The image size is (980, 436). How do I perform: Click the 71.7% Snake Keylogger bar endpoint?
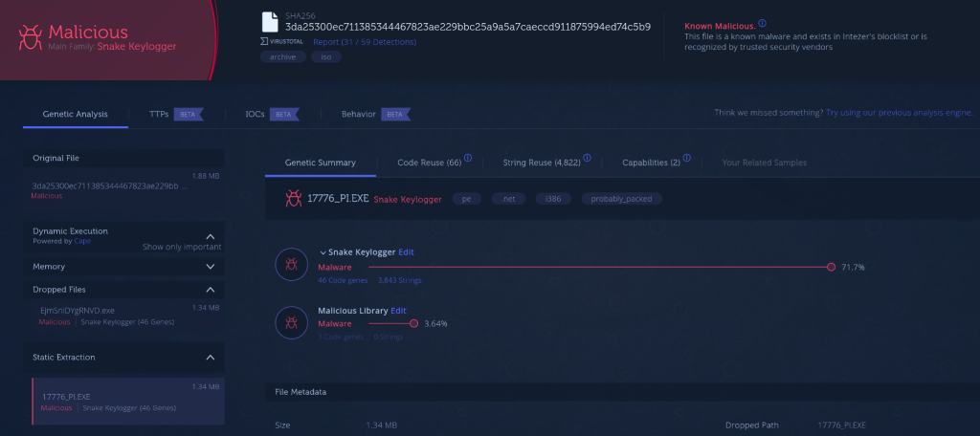pyautogui.click(x=831, y=268)
